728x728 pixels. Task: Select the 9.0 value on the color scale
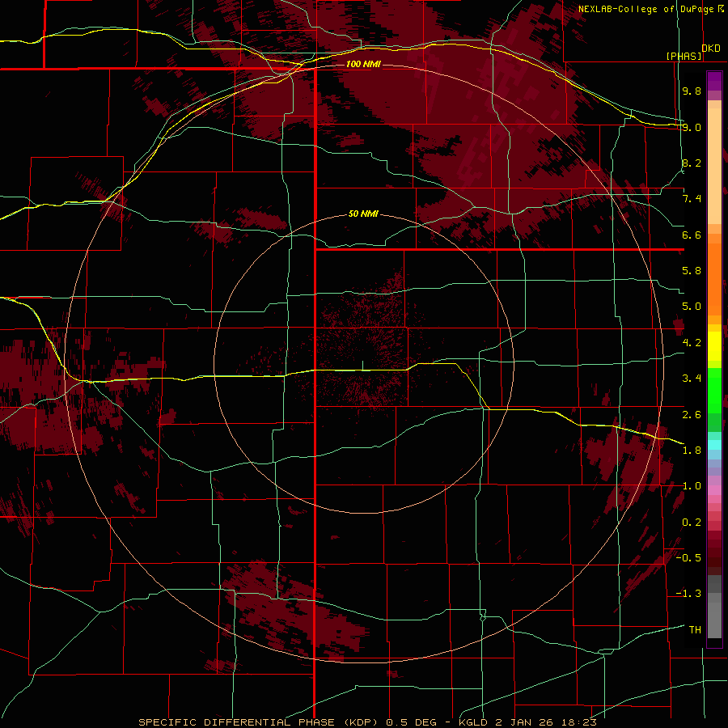click(x=692, y=127)
